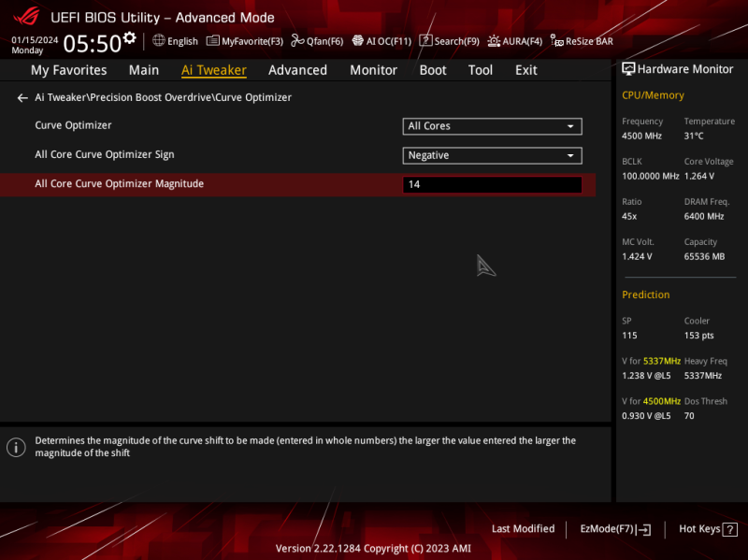Click Frequency 4500 MHz value
This screenshot has height=560, width=748.
point(641,136)
